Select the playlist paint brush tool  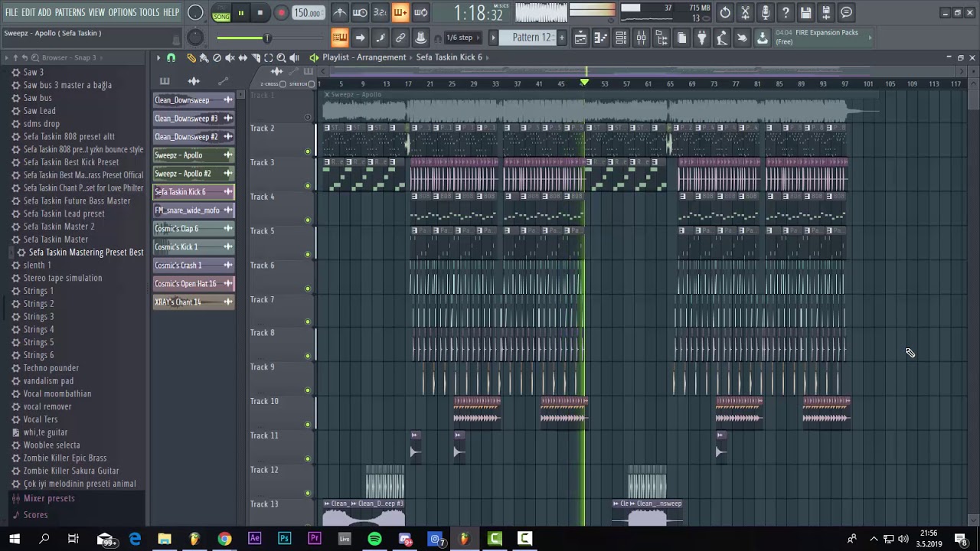pyautogui.click(x=204, y=57)
